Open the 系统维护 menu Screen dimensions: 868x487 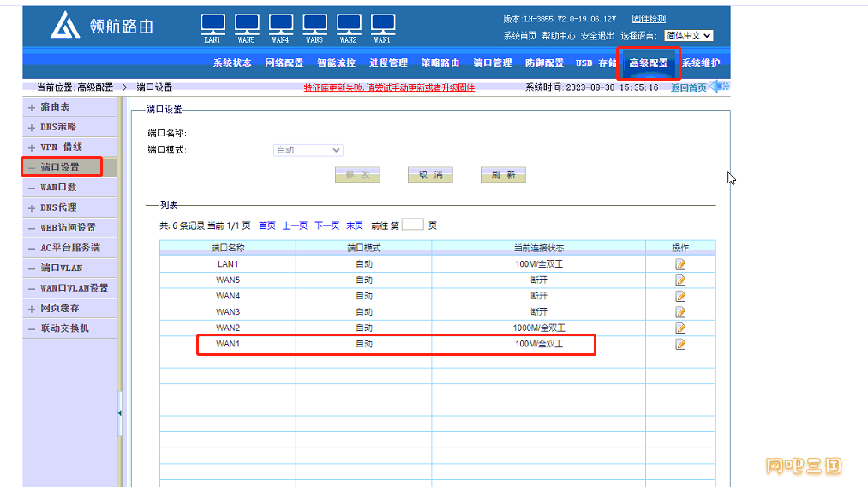(x=701, y=63)
